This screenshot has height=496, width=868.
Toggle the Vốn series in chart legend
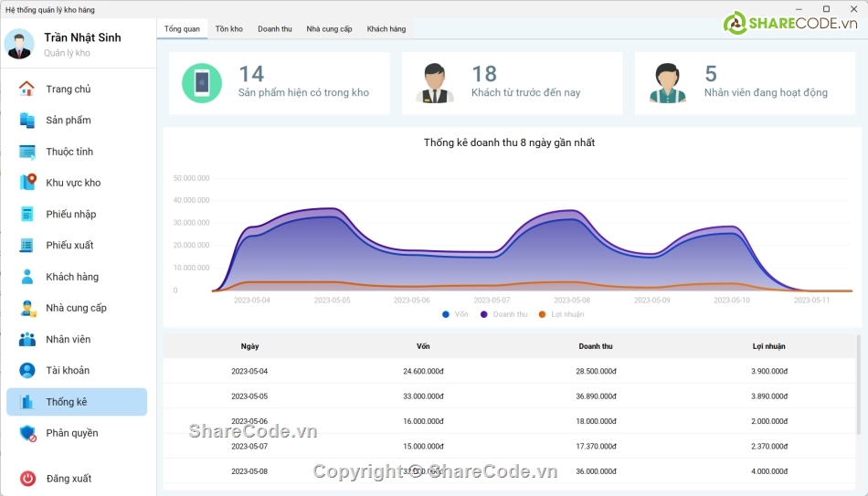(446, 314)
